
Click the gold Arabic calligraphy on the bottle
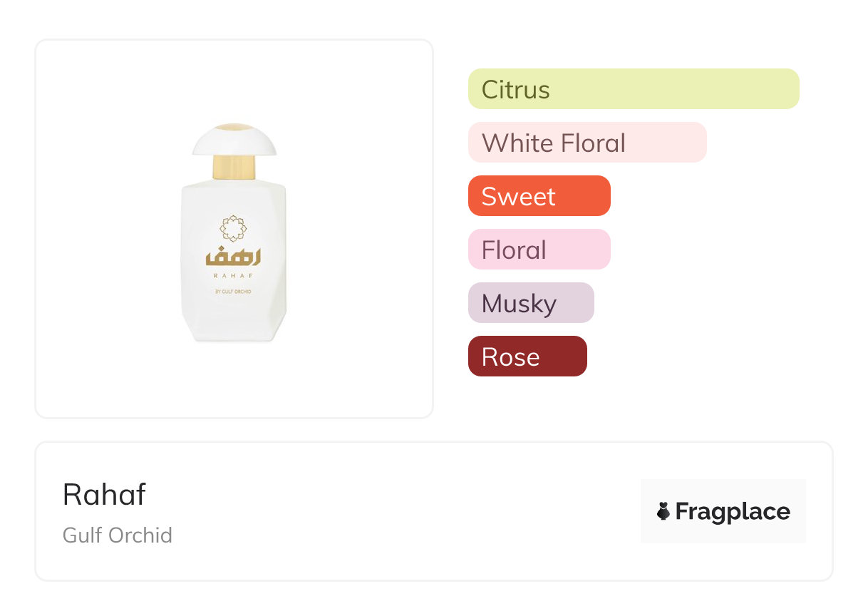click(233, 257)
